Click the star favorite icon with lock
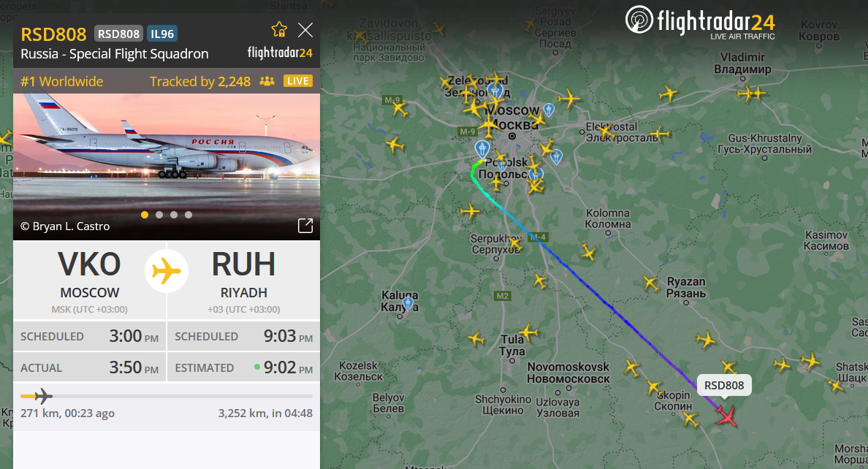The width and height of the screenshot is (868, 469). (279, 29)
